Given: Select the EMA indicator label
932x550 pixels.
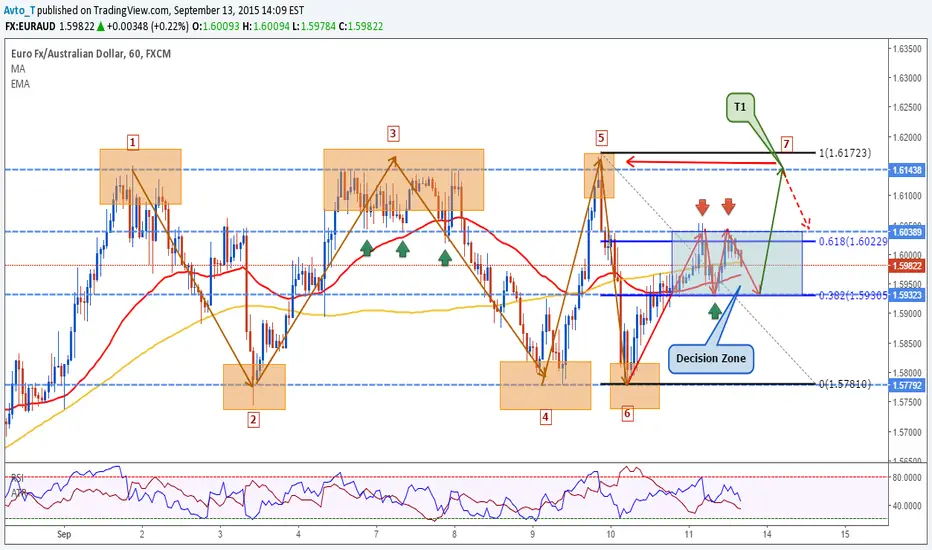Looking at the screenshot, I should coord(20,84).
